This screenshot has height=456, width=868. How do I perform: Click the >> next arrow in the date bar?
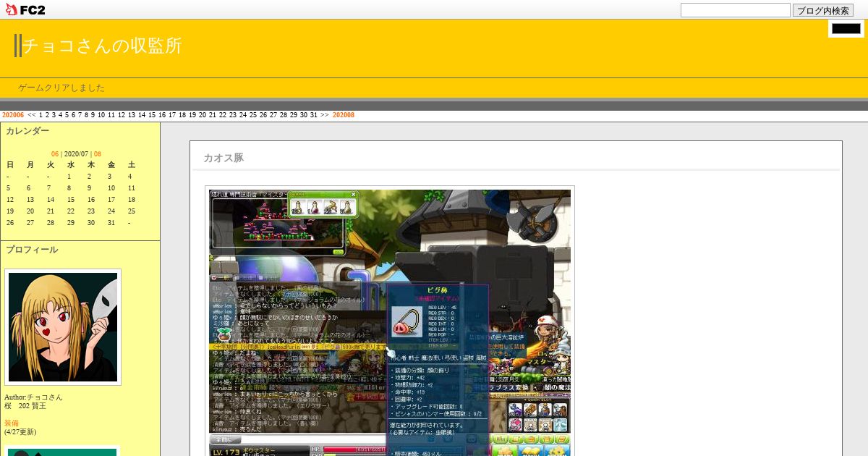point(325,115)
